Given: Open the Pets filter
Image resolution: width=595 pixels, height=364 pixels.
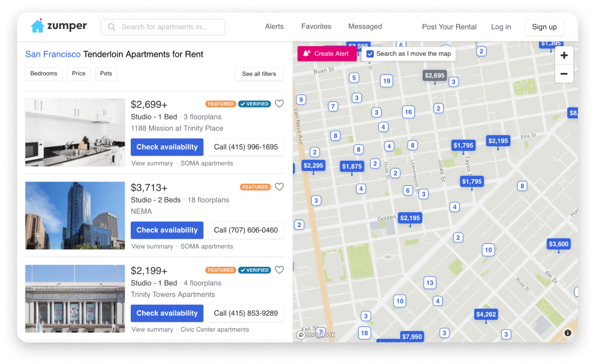Looking at the screenshot, I should (x=106, y=73).
